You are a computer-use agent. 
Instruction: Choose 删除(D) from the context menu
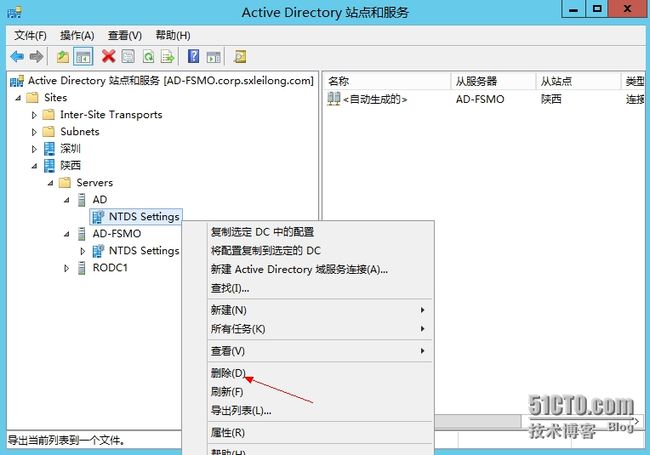click(x=320, y=373)
